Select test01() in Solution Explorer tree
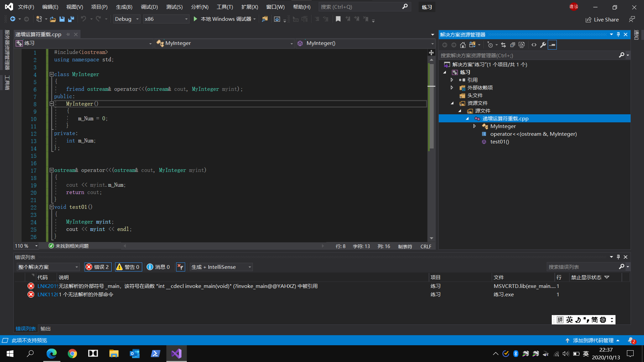 coord(499,142)
